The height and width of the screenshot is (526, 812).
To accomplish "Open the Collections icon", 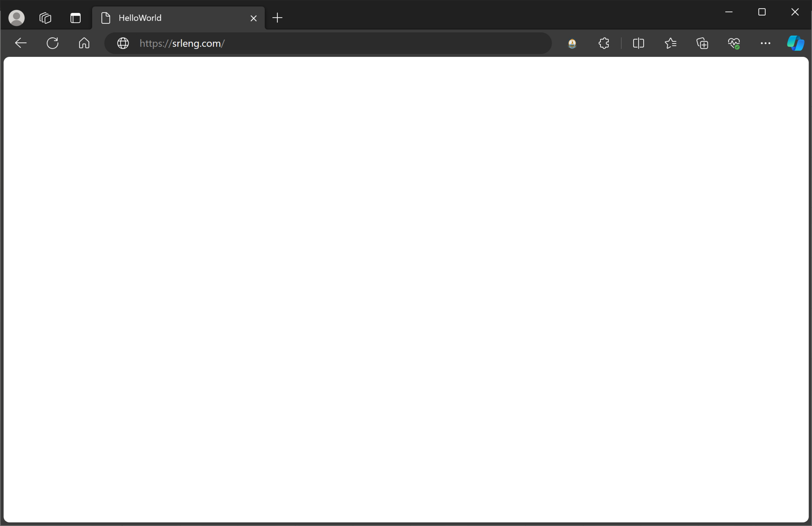I will tap(702, 43).
